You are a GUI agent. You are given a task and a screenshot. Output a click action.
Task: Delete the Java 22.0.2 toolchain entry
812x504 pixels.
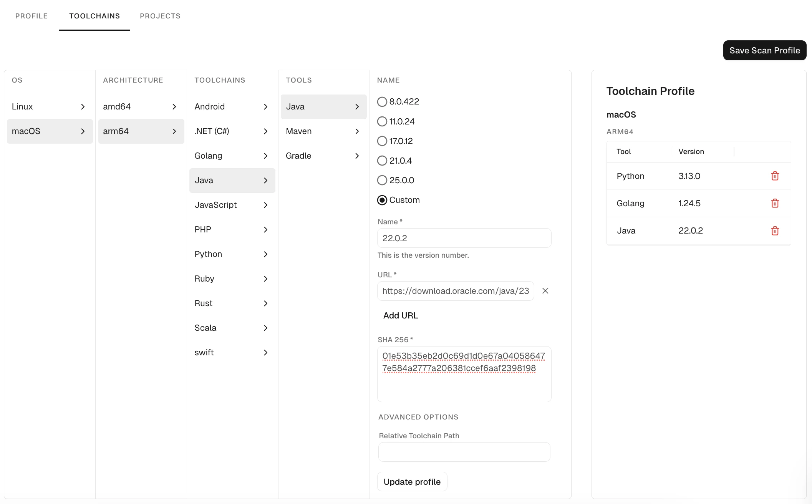tap(775, 230)
